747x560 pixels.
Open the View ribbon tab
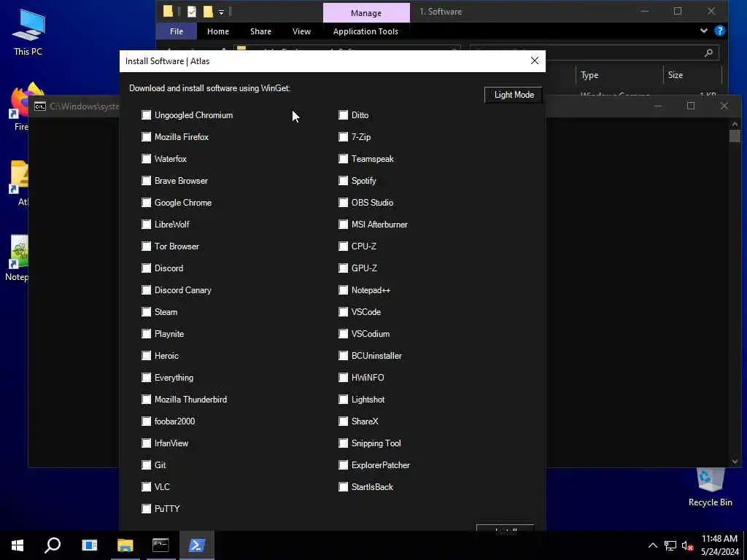pos(301,31)
